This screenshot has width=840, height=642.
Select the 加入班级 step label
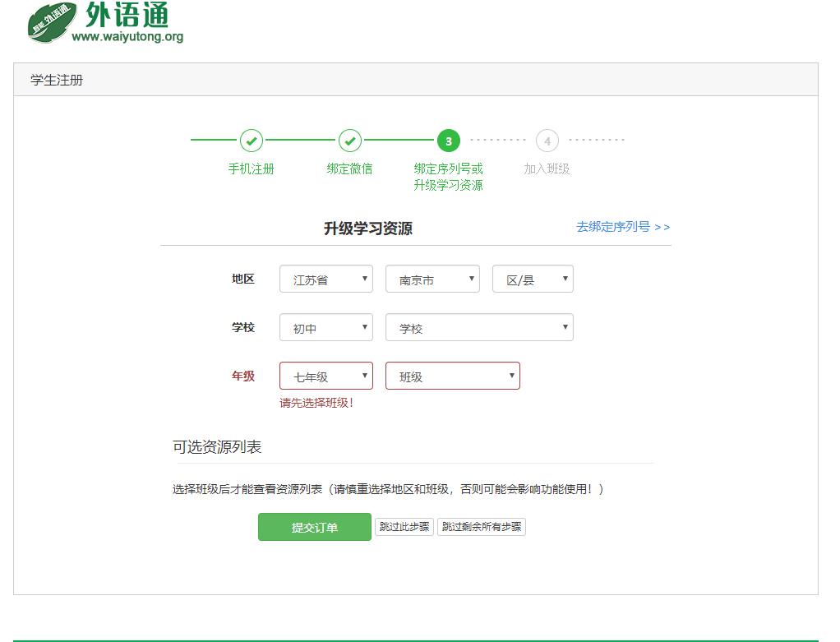tap(547, 169)
